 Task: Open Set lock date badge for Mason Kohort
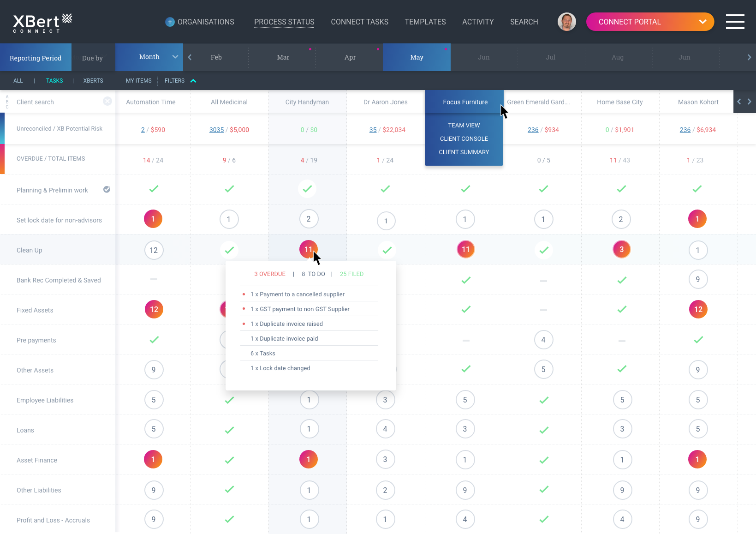point(697,219)
